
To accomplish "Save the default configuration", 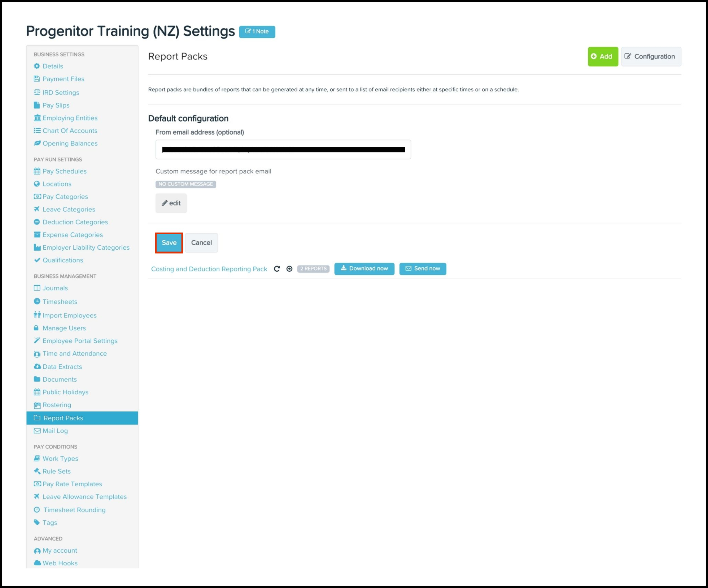I will (169, 243).
